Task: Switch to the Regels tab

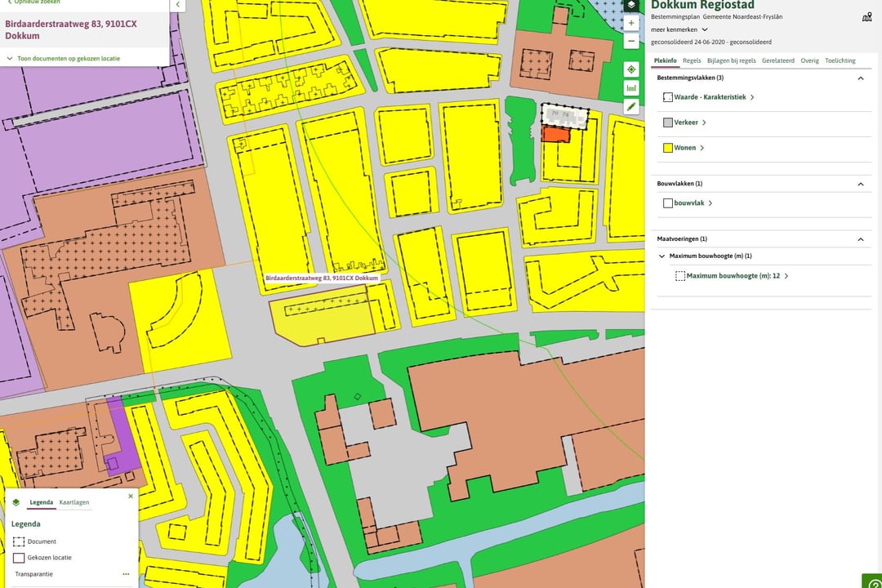Action: click(692, 60)
